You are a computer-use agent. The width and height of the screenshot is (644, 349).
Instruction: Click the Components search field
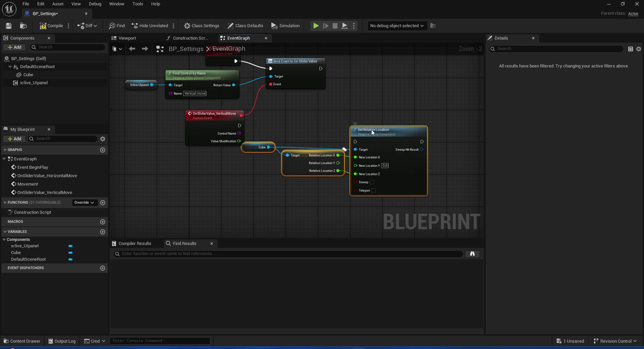pyautogui.click(x=68, y=47)
